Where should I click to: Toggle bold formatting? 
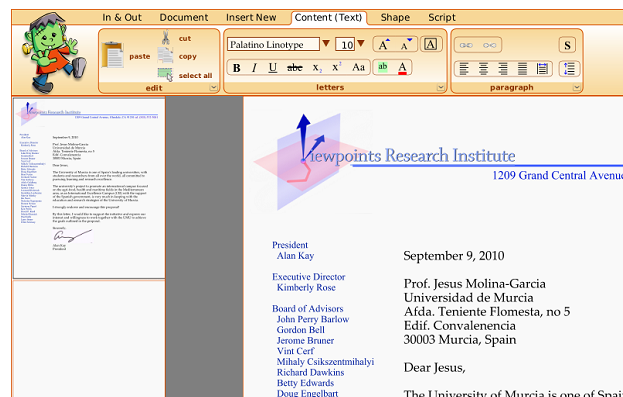[x=236, y=68]
